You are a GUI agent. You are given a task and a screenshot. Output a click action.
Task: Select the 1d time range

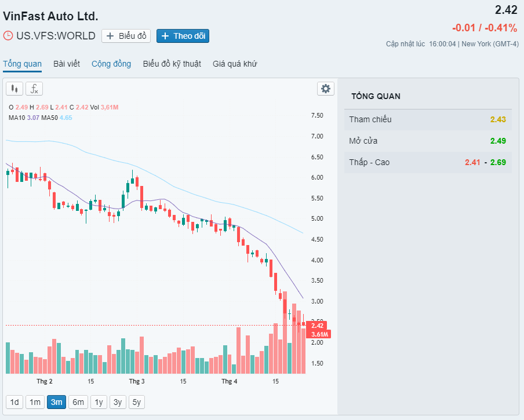14,402
